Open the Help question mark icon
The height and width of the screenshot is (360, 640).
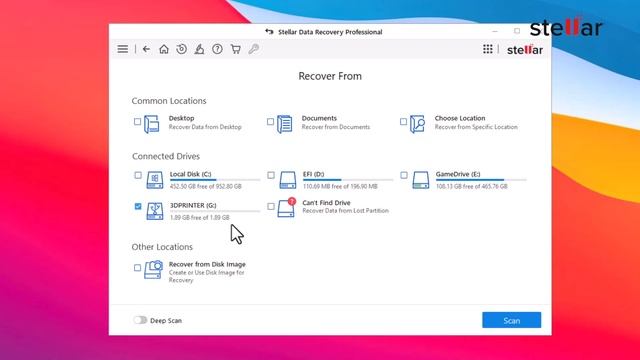(x=217, y=49)
